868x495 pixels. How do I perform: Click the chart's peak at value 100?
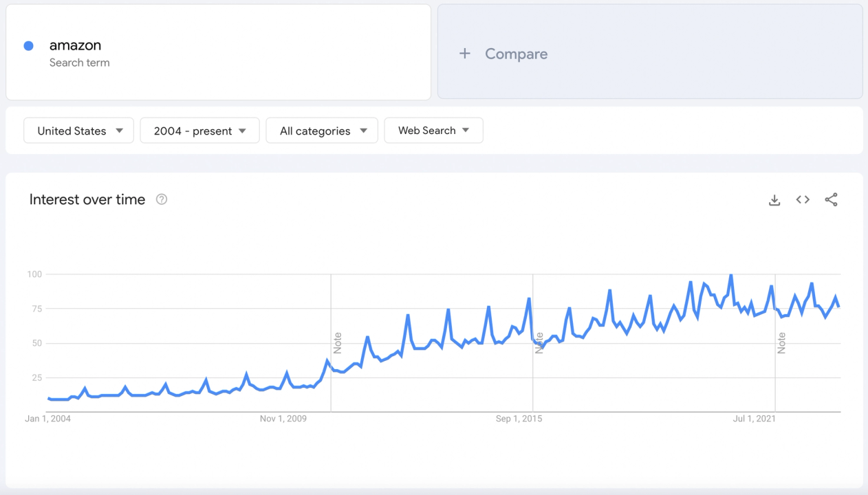[730, 275]
